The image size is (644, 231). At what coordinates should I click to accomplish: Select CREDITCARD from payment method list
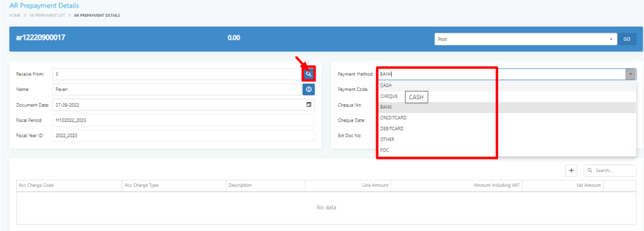506,117
